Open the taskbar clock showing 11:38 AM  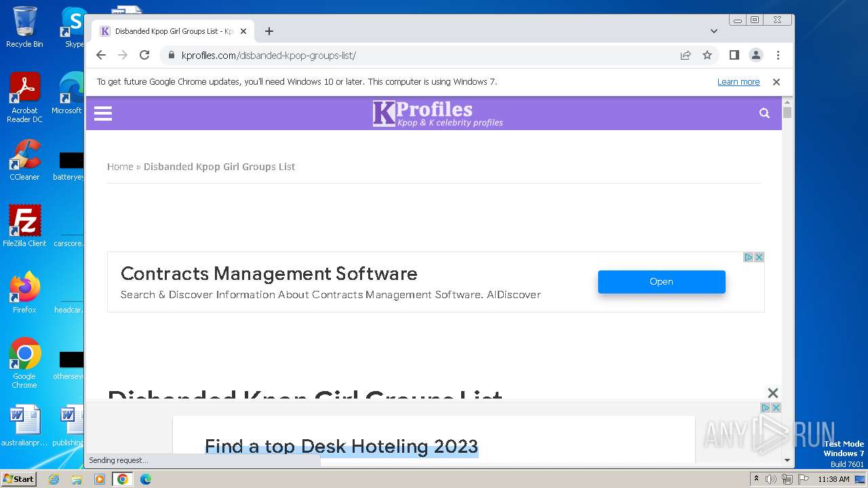click(x=833, y=479)
